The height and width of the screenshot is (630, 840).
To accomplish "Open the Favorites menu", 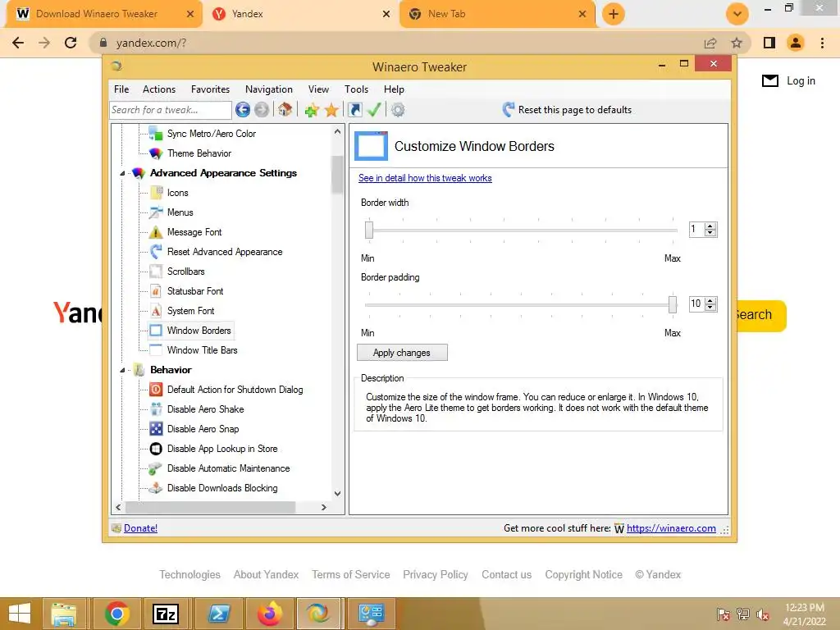I will 210,89.
